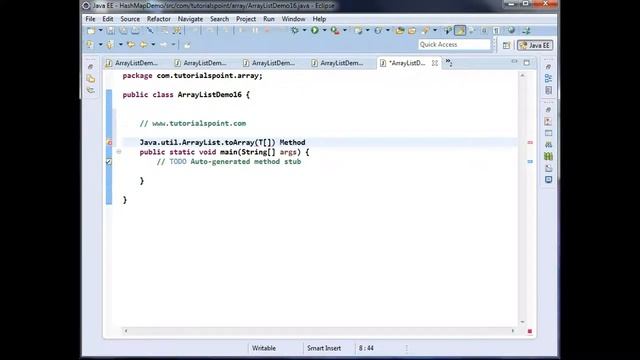Open the Navigate menu
This screenshot has width=640, height=360.
pyautogui.click(x=190, y=19)
